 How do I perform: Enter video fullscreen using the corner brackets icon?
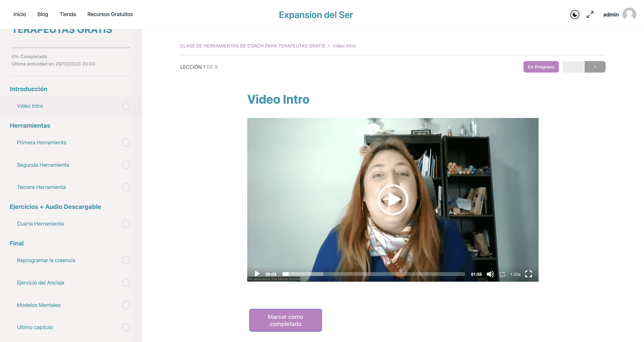528,274
